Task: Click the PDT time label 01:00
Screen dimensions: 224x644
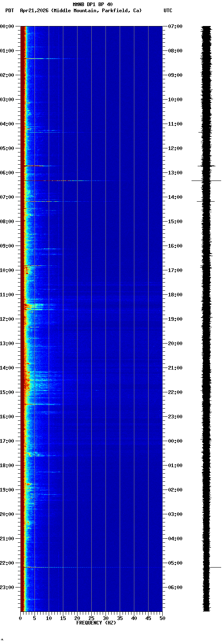Action: pyautogui.click(x=7, y=51)
